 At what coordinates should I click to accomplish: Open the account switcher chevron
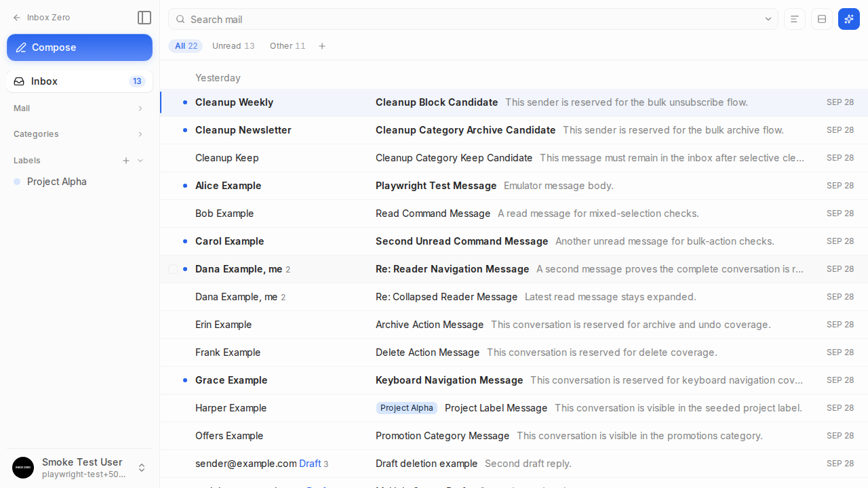coord(142,468)
